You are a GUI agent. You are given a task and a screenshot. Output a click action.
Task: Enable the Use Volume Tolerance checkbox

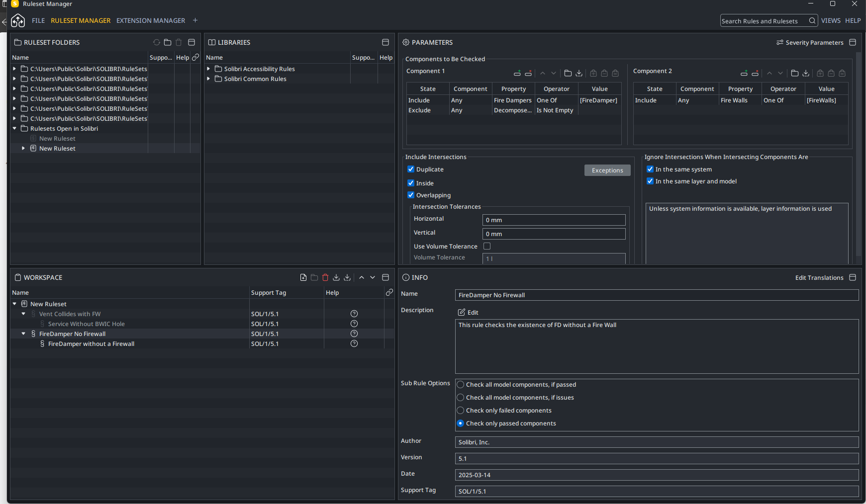[x=487, y=246]
